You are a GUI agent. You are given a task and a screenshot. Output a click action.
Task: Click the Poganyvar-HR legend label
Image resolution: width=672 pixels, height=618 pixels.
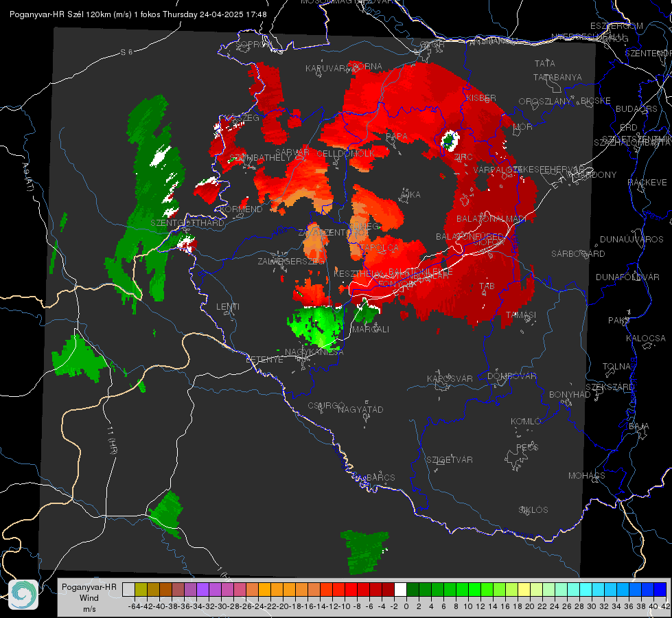[x=89, y=587]
